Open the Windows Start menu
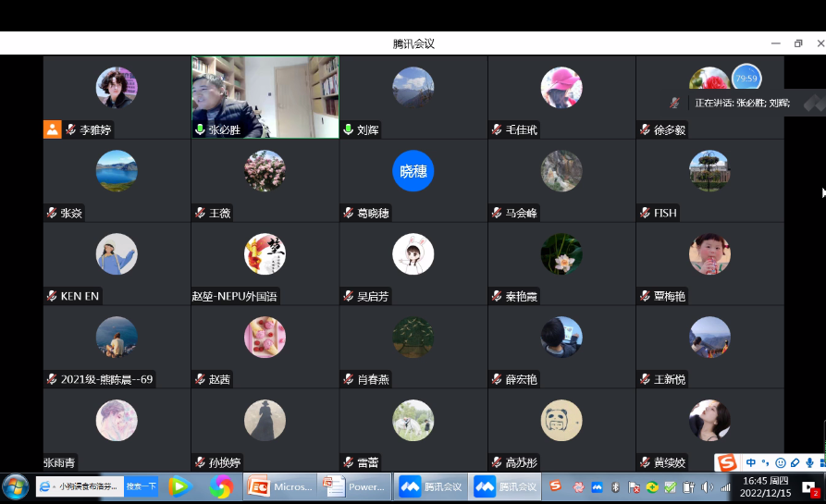This screenshot has height=504, width=826. (x=16, y=486)
